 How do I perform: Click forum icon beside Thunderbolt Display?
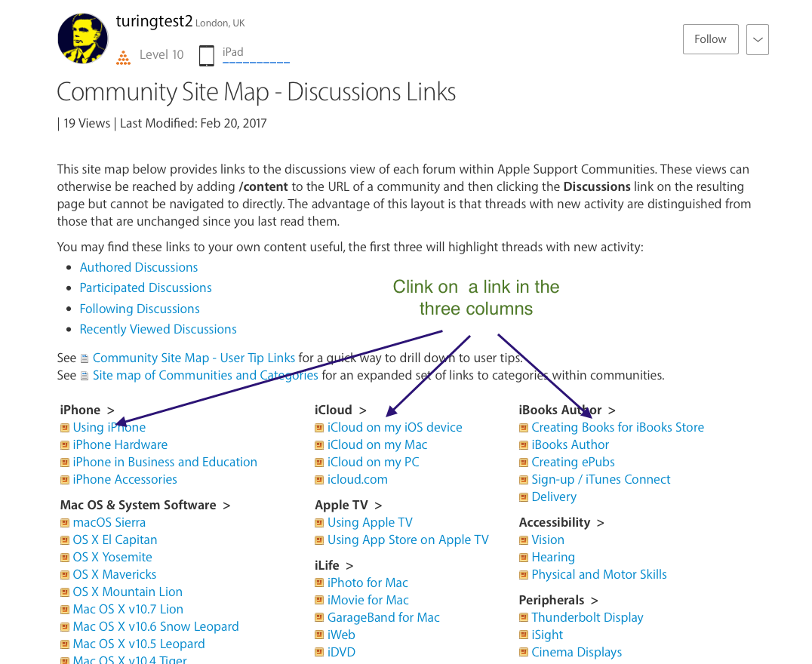click(524, 618)
